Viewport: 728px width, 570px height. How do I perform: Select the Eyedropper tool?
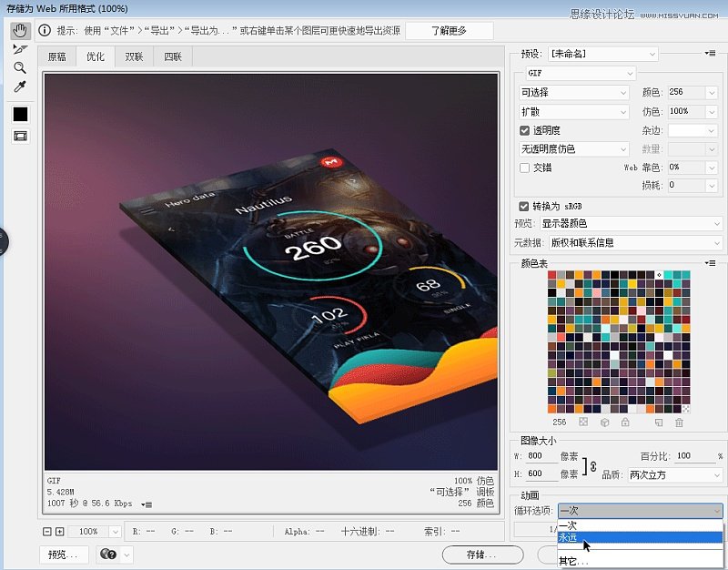[x=19, y=87]
